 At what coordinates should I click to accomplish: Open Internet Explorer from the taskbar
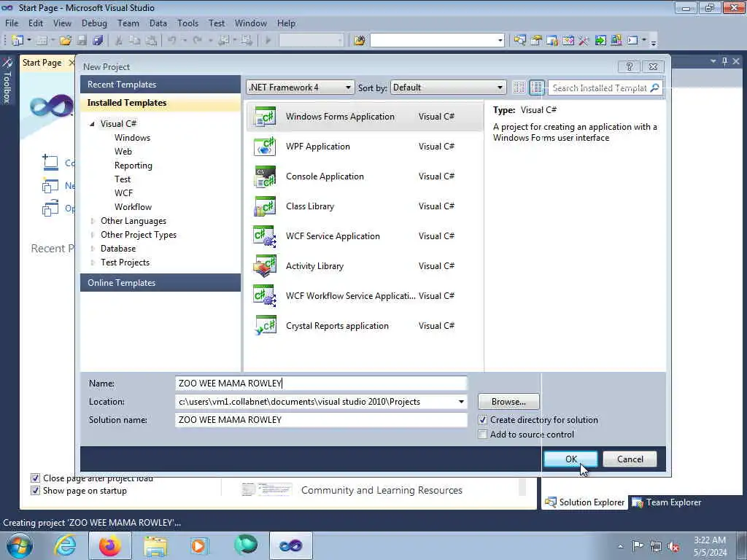(x=65, y=545)
